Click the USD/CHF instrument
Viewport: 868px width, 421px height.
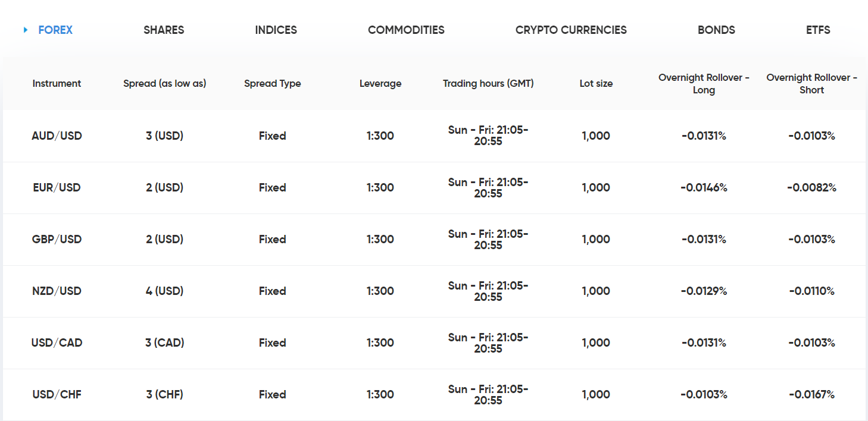(x=57, y=394)
